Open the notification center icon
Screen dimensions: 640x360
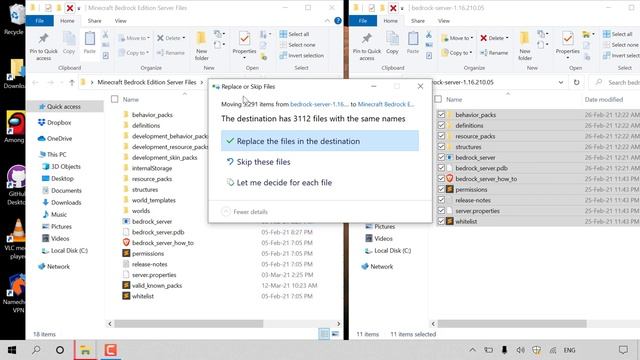[623, 350]
